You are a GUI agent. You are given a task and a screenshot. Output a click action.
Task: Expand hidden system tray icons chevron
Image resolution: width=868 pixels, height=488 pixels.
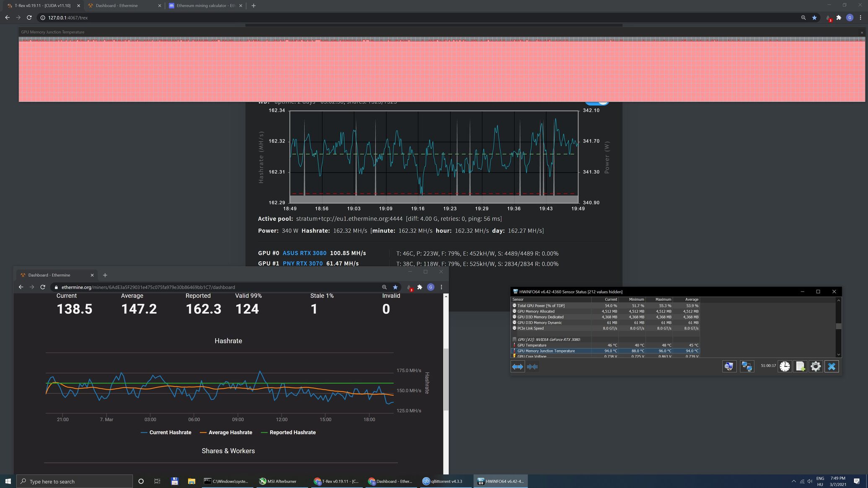click(x=793, y=481)
